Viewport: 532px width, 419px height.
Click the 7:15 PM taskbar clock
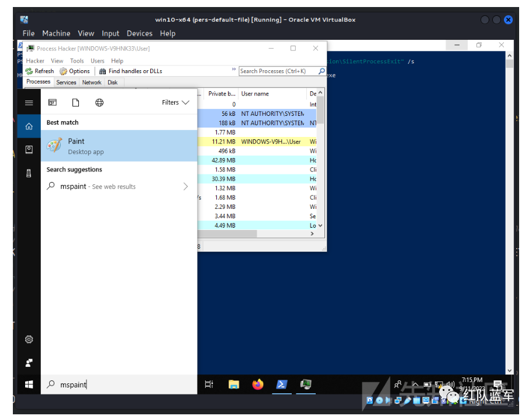(472, 384)
